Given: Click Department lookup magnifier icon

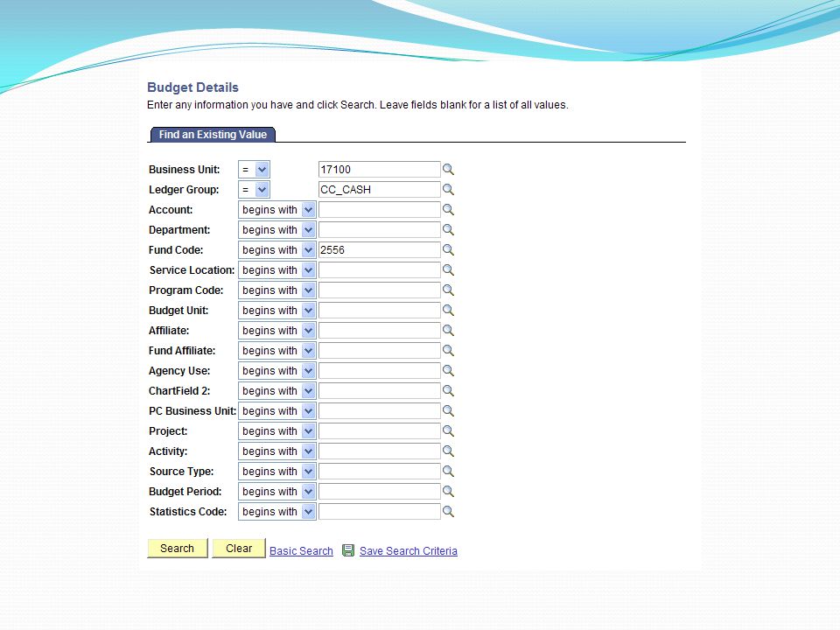Looking at the screenshot, I should tap(448, 230).
